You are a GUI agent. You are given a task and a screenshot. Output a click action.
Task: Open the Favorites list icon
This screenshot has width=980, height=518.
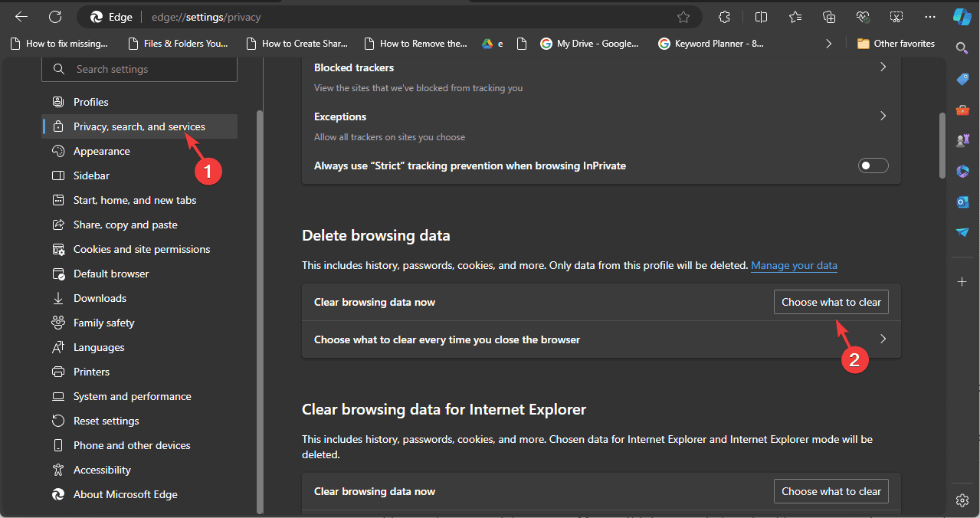795,17
